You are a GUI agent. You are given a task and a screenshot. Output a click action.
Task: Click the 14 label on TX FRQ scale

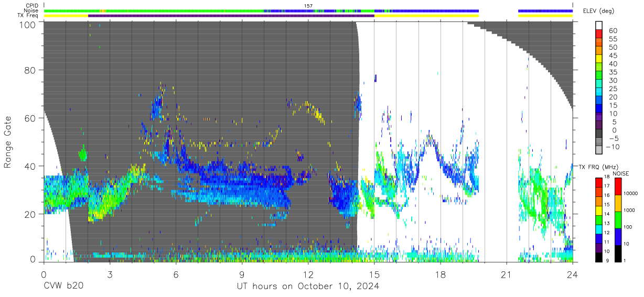coord(606,214)
